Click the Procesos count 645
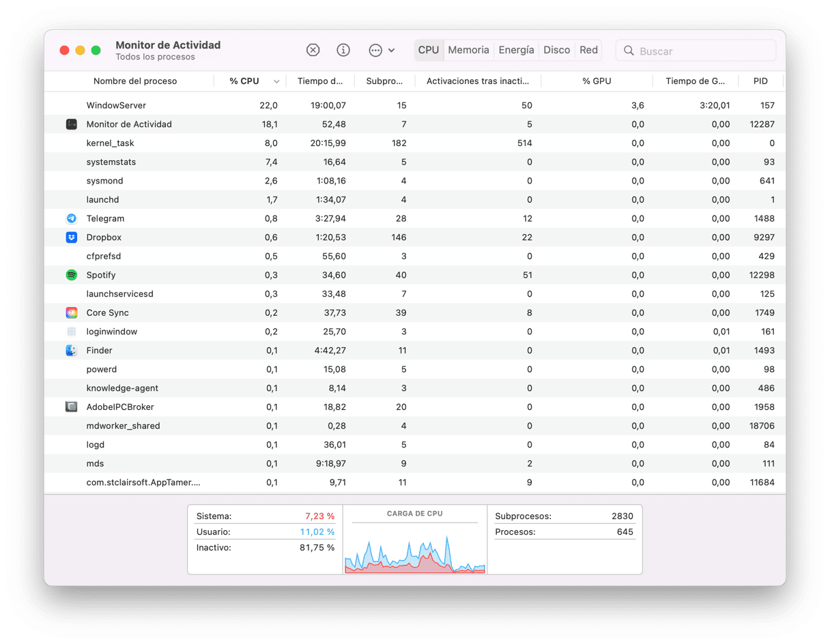The width and height of the screenshot is (830, 644). 625,532
